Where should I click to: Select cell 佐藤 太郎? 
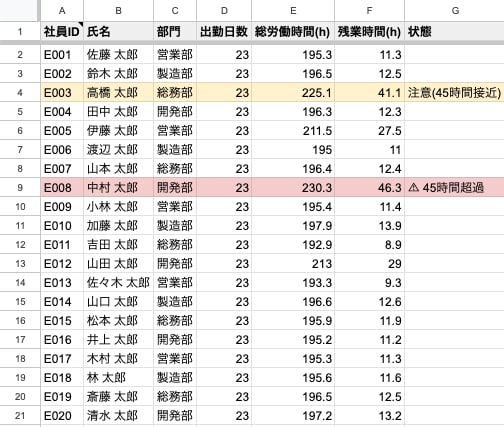pos(118,54)
